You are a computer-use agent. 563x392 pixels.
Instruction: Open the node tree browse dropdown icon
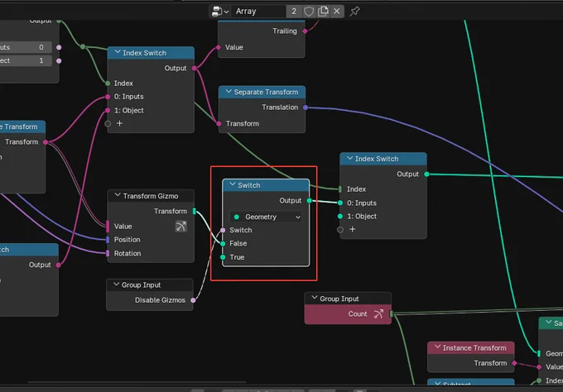(219, 12)
